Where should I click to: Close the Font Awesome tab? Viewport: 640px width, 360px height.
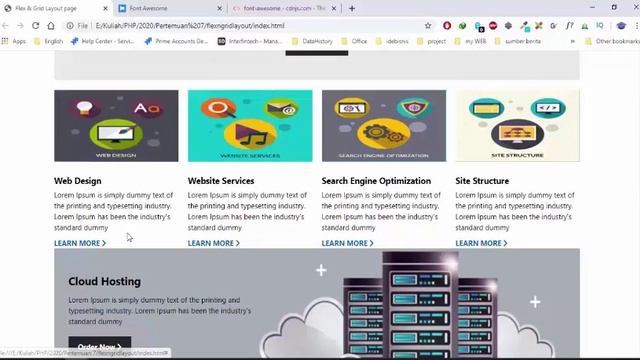coord(220,8)
